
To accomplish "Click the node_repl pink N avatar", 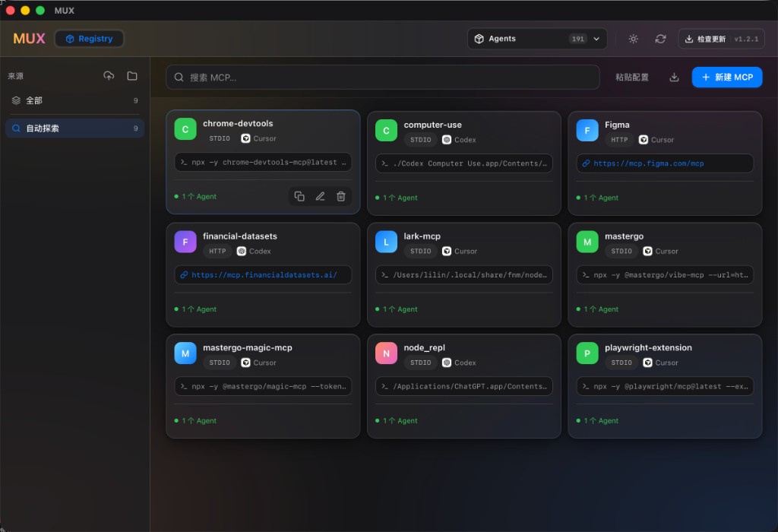I will pos(386,353).
